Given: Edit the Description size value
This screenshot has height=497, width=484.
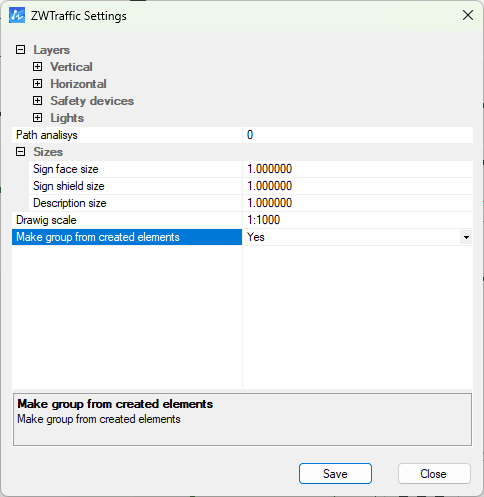Looking at the screenshot, I should [358, 203].
